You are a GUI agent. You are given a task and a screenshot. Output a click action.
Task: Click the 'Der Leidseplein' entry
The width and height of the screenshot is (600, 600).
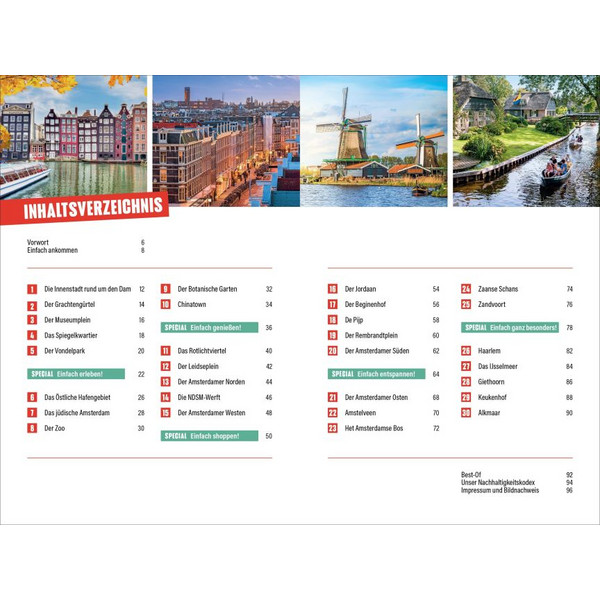point(198,366)
